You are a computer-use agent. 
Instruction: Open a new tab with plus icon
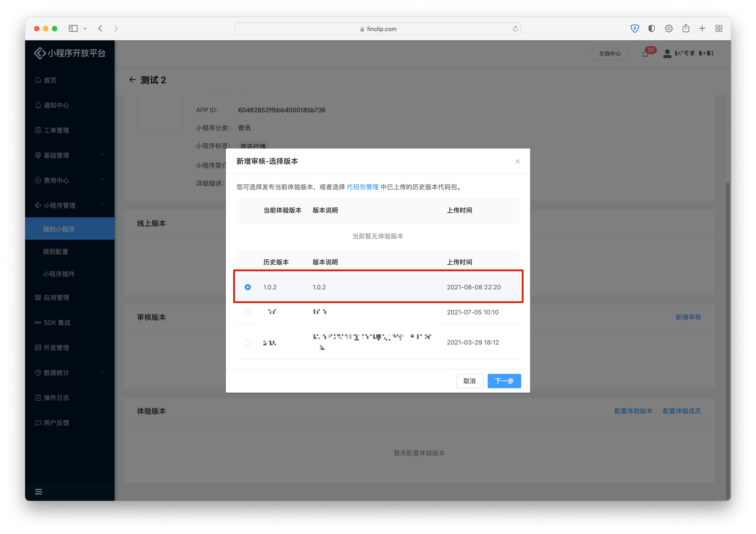pyautogui.click(x=702, y=28)
